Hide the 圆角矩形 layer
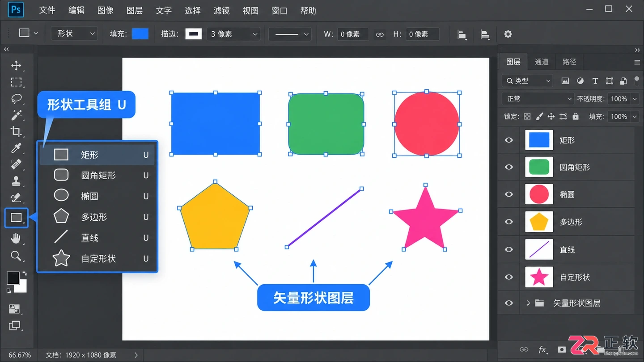 pyautogui.click(x=509, y=167)
